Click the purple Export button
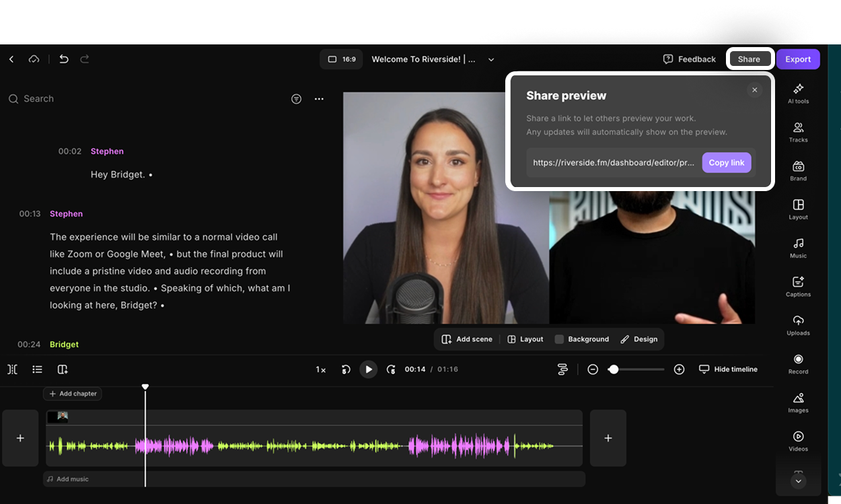The width and height of the screenshot is (841, 504). (798, 59)
